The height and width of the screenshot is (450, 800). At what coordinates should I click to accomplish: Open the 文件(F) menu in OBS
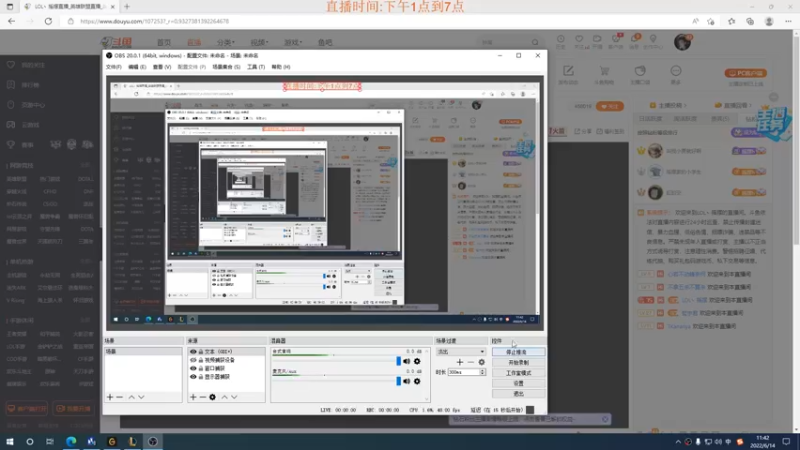(113, 67)
